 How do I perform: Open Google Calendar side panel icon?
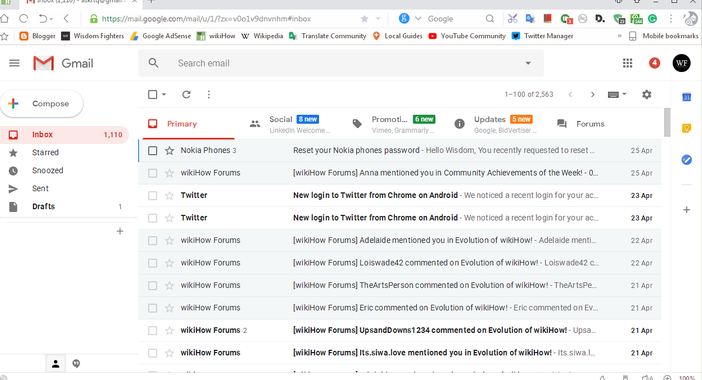click(686, 97)
